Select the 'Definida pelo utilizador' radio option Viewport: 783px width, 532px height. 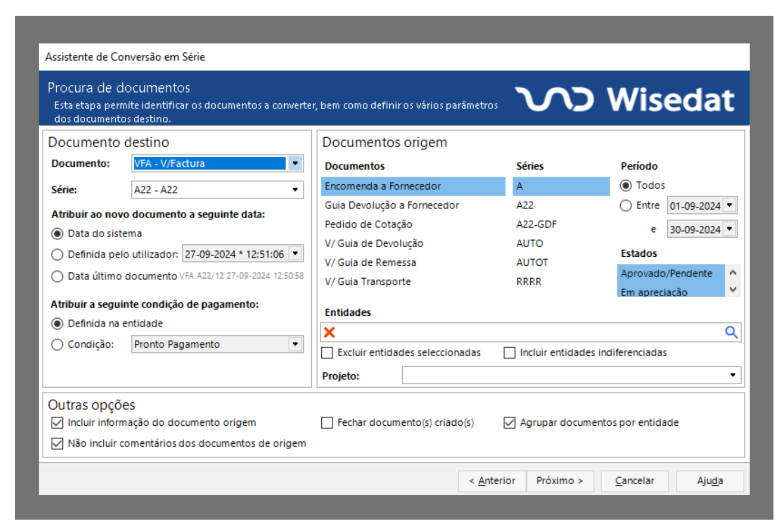tap(57, 254)
